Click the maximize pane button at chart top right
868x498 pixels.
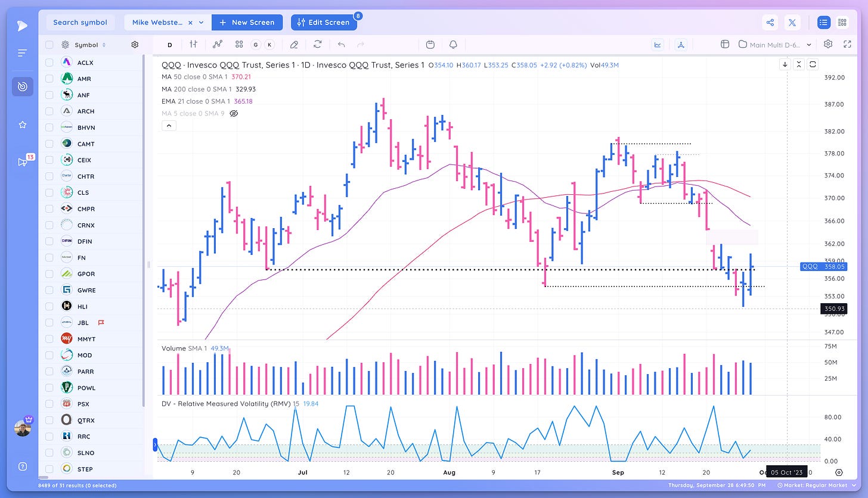[813, 64]
